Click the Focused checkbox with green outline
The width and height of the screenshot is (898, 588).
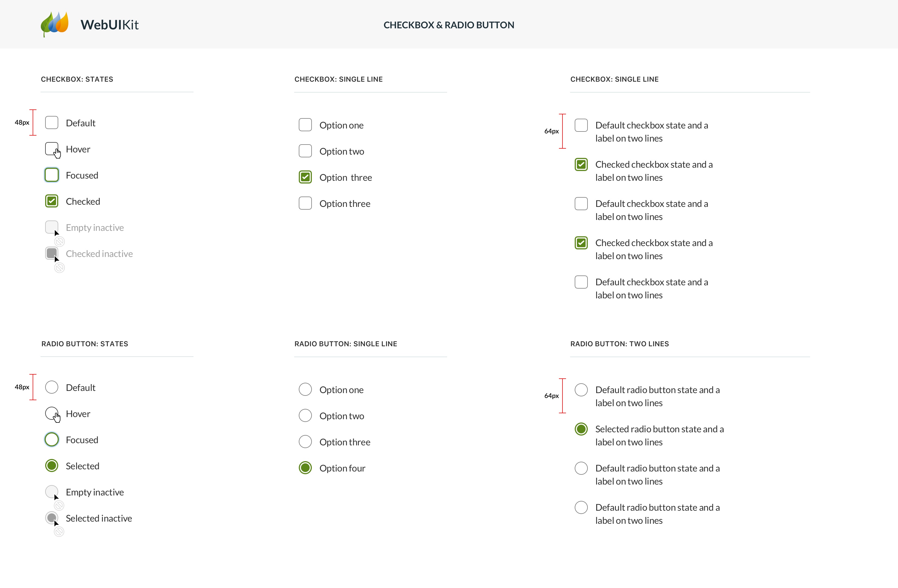(x=52, y=175)
